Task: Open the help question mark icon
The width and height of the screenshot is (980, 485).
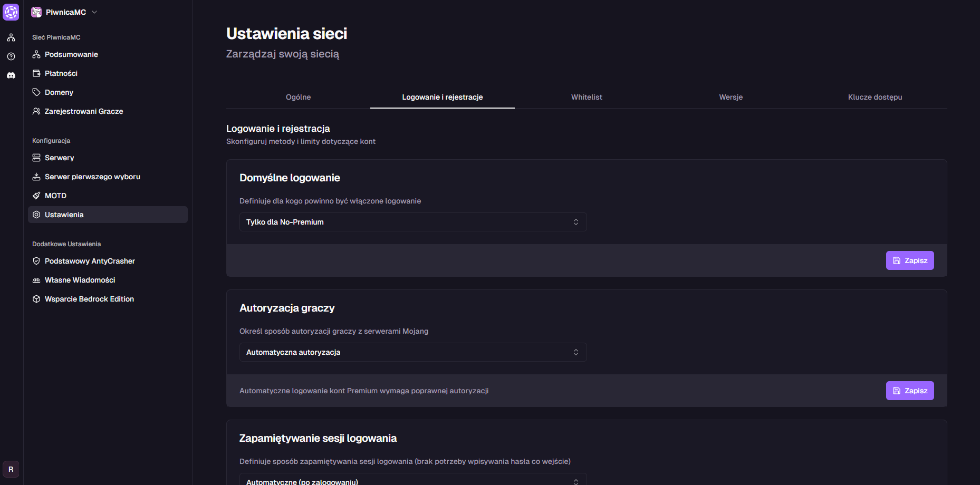Action: coord(11,56)
